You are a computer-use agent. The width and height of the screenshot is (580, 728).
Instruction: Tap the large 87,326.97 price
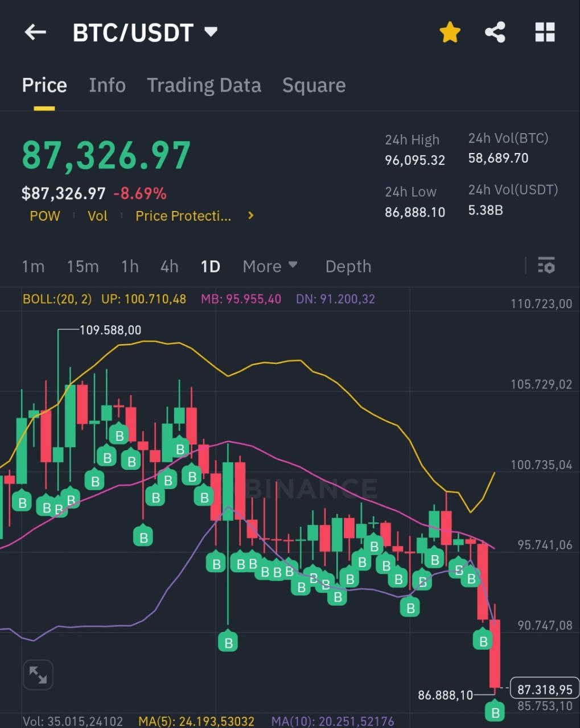click(x=106, y=155)
